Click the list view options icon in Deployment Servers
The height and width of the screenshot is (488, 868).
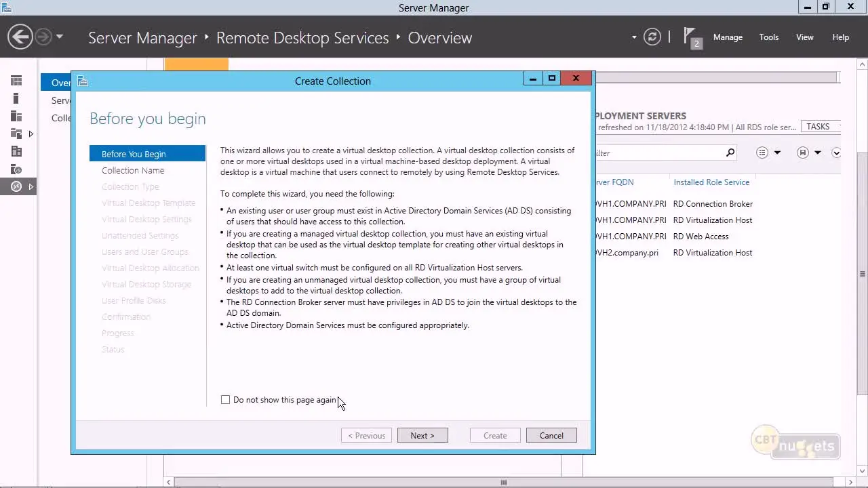coord(762,152)
